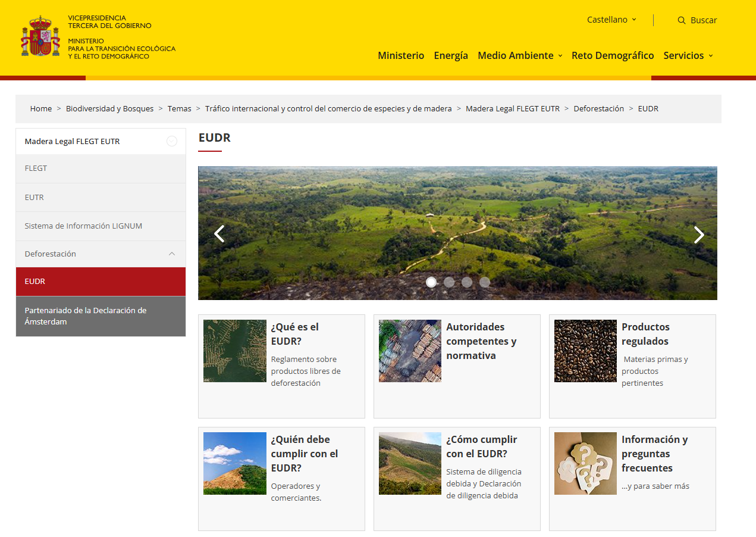Open the forest image on ¿Qué es el EUDR? card
Viewport: 756px width, 537px height.
click(234, 351)
